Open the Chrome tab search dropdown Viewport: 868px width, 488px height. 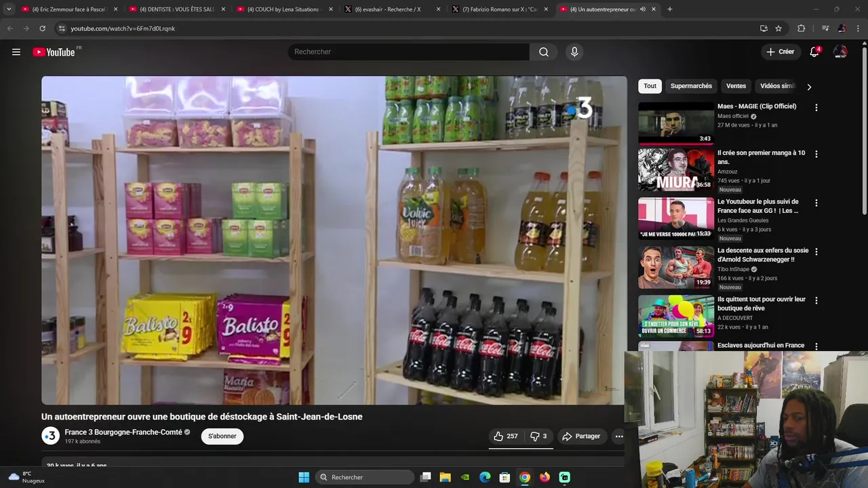[x=9, y=9]
